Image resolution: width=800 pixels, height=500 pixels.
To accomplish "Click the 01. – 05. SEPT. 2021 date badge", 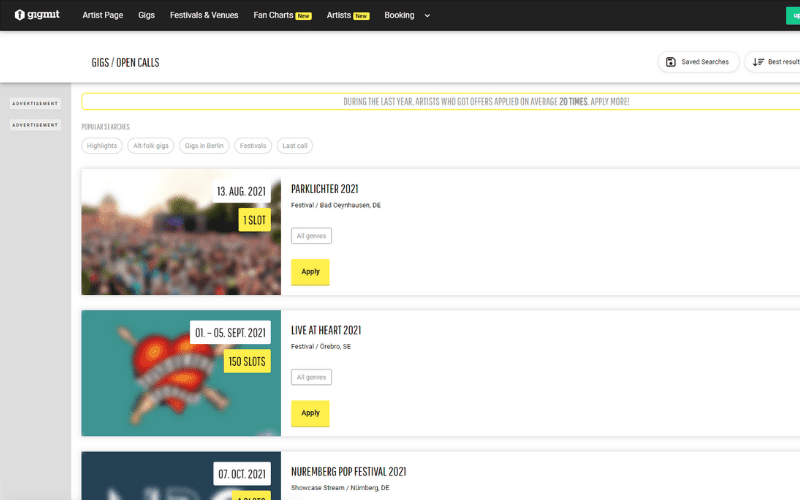I will [x=230, y=333].
